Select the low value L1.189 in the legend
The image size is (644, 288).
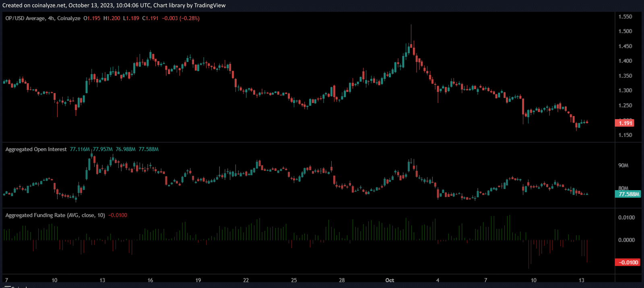[131, 18]
